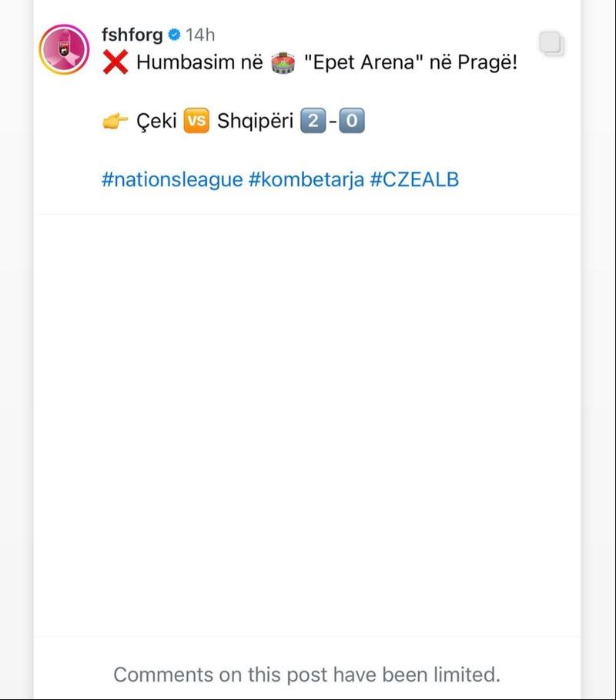The image size is (616, 700).
Task: Click the number 0 keycap emoji
Action: (352, 121)
